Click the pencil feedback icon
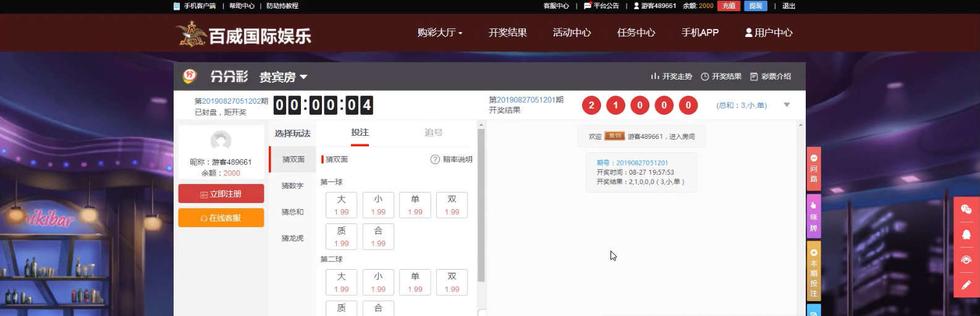The width and height of the screenshot is (980, 316). point(966,285)
